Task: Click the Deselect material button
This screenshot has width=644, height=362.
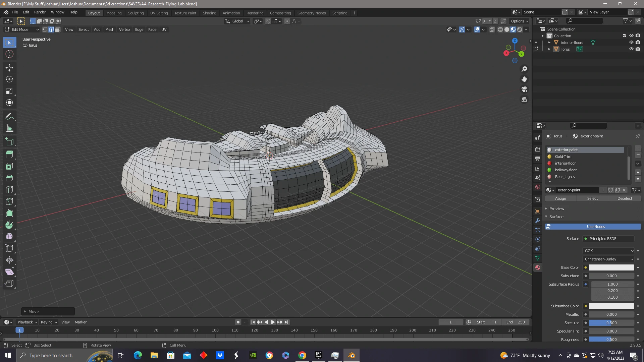Action: [625, 198]
